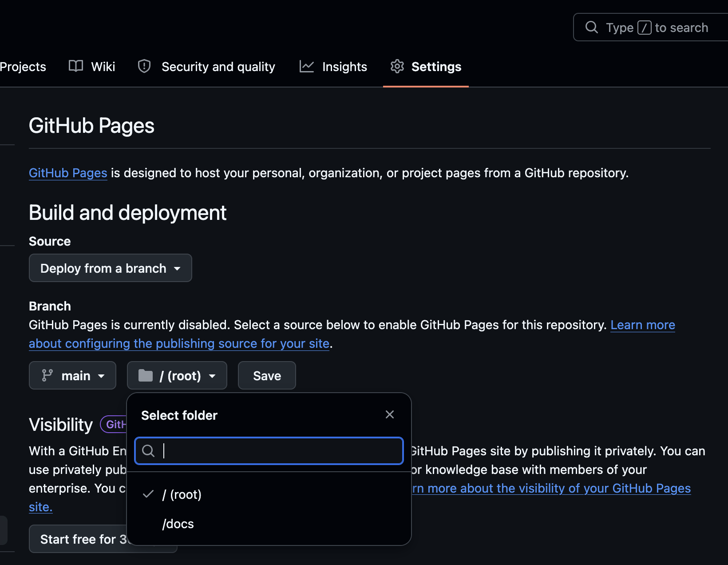Click the Save button
728x565 pixels.
point(267,375)
